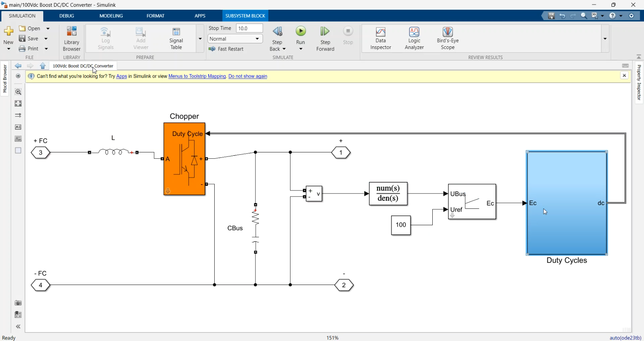Click the Open button

point(30,28)
